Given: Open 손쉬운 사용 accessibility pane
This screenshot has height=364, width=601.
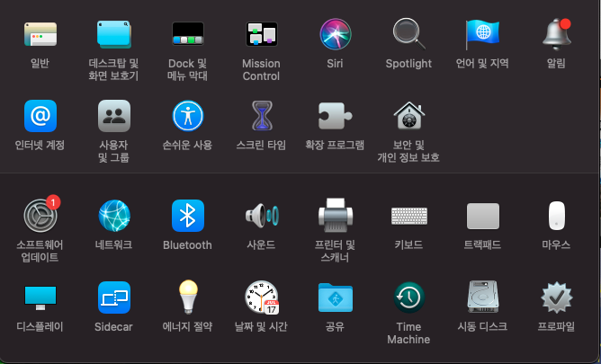Looking at the screenshot, I should [188, 116].
